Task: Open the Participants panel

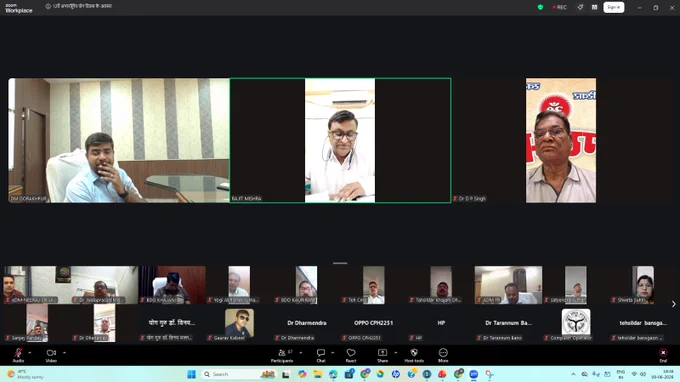Action: pos(282,355)
